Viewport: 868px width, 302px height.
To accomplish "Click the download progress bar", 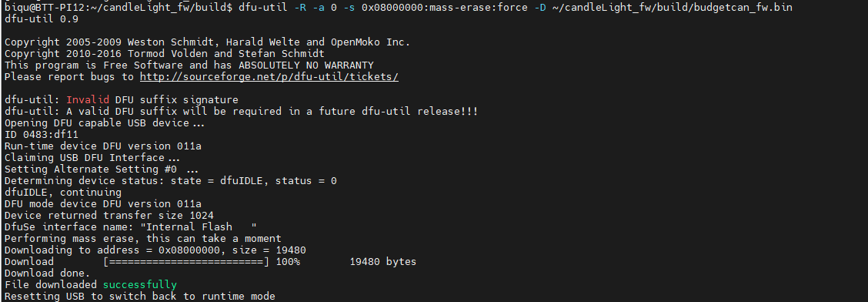I will tap(186, 261).
